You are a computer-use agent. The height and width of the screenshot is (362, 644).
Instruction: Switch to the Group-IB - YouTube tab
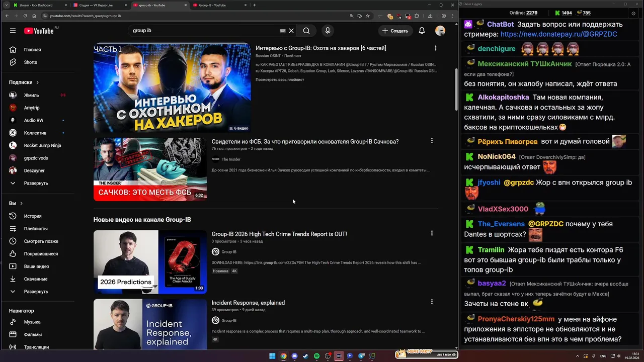pos(219,5)
